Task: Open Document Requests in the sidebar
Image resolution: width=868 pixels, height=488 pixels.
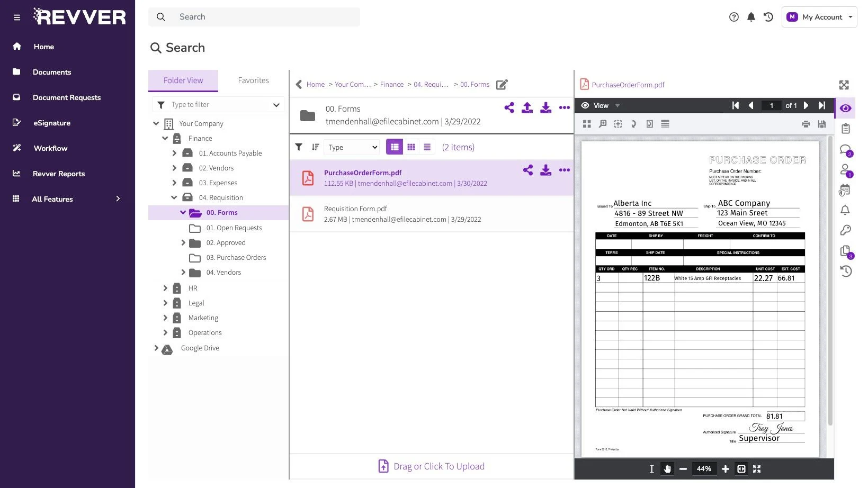Action: 67,97
